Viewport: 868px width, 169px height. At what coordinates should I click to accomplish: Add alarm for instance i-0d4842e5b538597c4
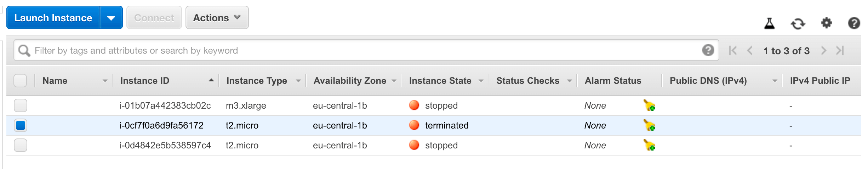(x=649, y=145)
